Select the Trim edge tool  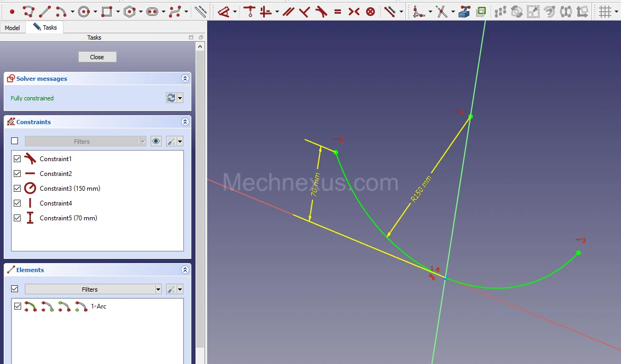point(442,12)
